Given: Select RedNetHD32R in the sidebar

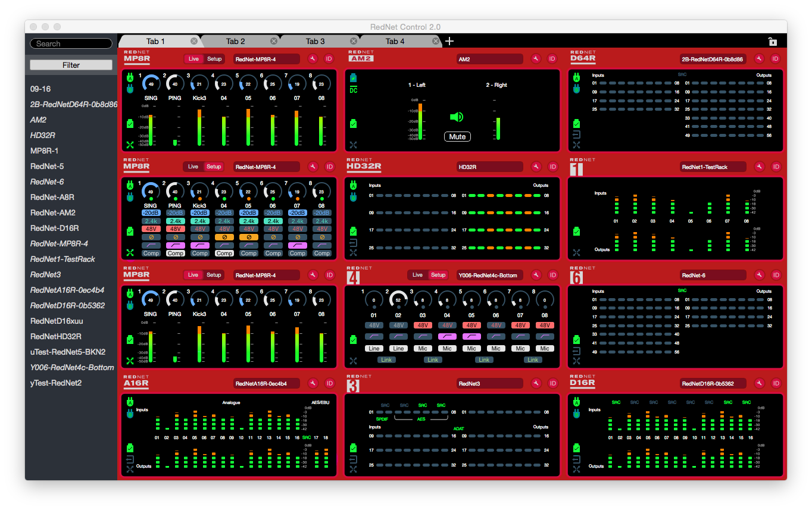Looking at the screenshot, I should click(x=56, y=336).
